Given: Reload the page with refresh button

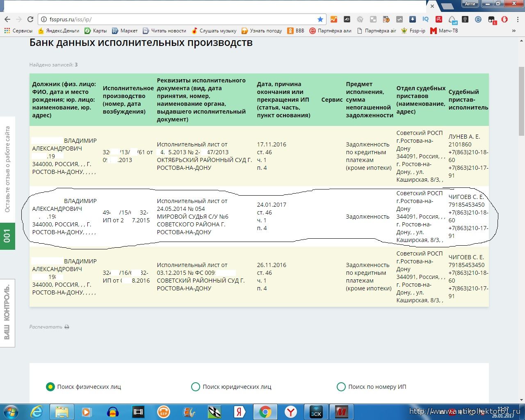Looking at the screenshot, I should pyautogui.click(x=30, y=19).
